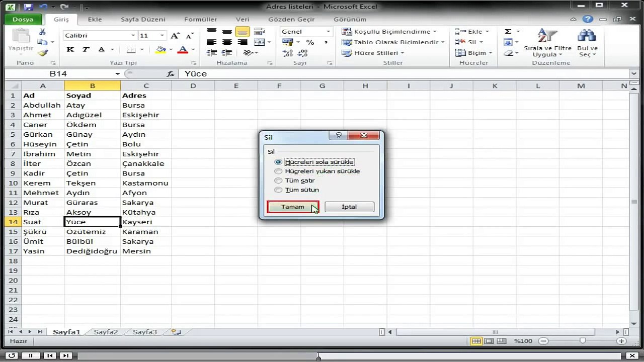Image resolution: width=644 pixels, height=362 pixels.
Task: Click the Save floppy disk icon
Action: [x=28, y=7]
